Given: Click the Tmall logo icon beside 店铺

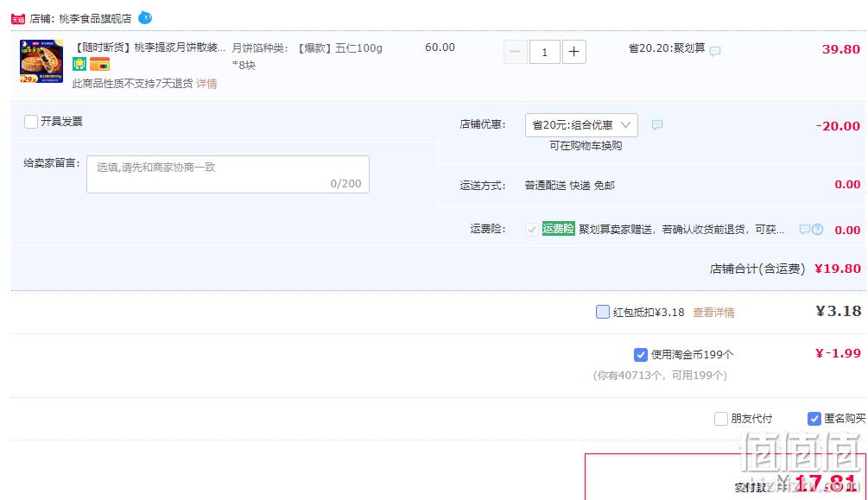Looking at the screenshot, I should point(18,19).
